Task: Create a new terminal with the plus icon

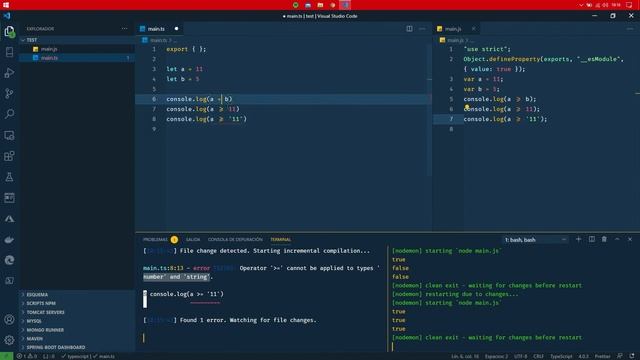Action: click(578, 239)
